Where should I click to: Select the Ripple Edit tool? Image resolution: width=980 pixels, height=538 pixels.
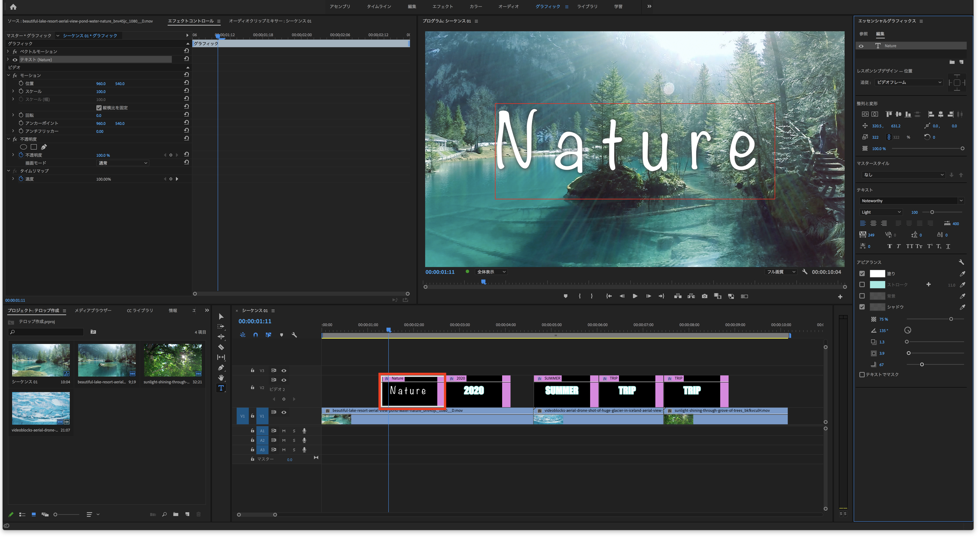(221, 337)
